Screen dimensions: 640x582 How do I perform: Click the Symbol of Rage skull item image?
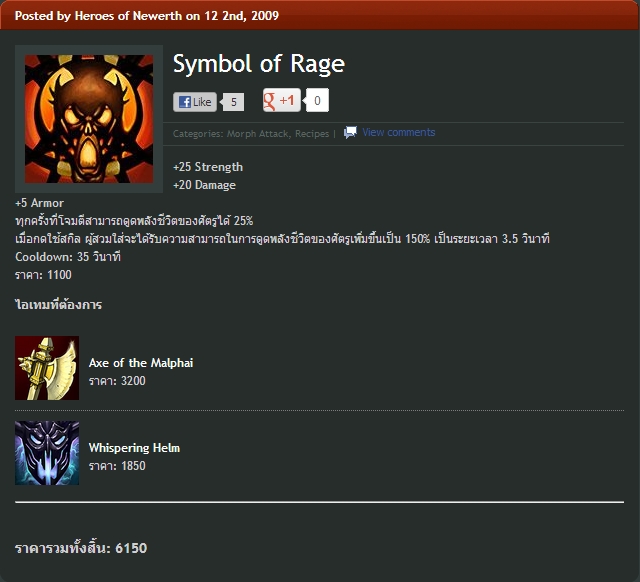point(89,119)
